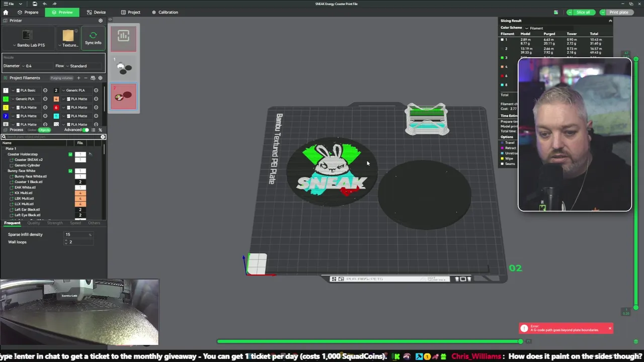Click the Purging volumes button
The image size is (644, 362).
click(61, 78)
